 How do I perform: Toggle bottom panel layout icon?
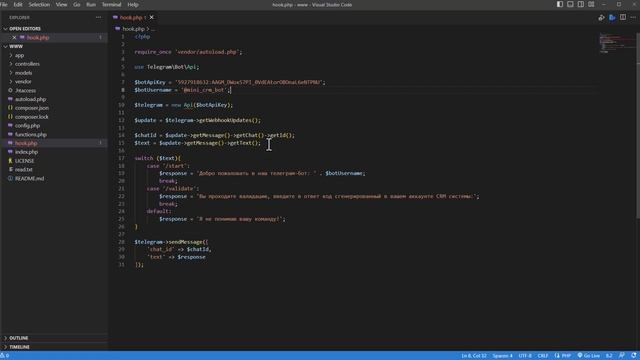click(x=570, y=4)
